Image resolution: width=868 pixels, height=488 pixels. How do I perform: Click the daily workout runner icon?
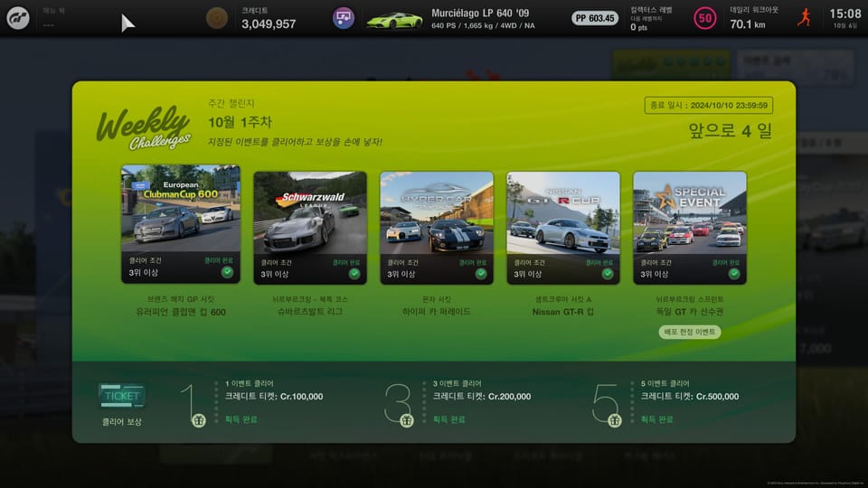coord(805,18)
